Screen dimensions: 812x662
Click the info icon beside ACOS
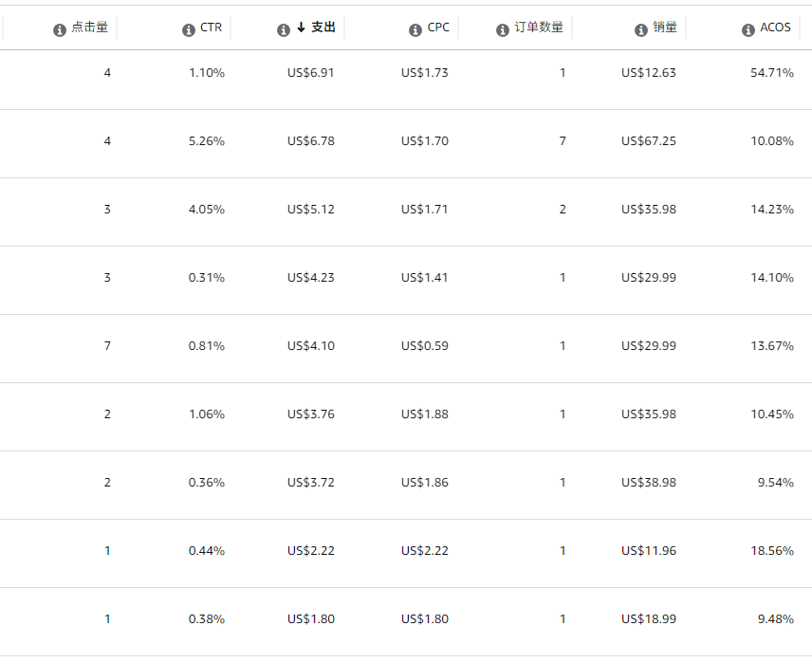747,30
